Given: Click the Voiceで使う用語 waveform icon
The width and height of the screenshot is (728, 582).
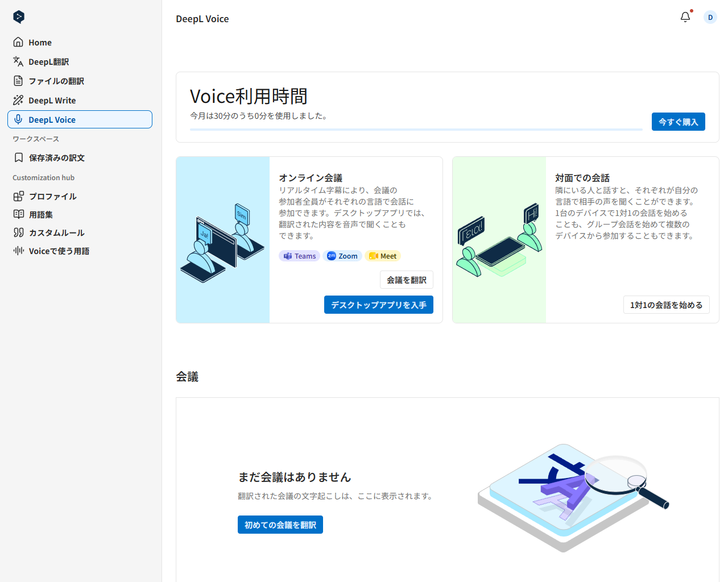Looking at the screenshot, I should tap(19, 251).
